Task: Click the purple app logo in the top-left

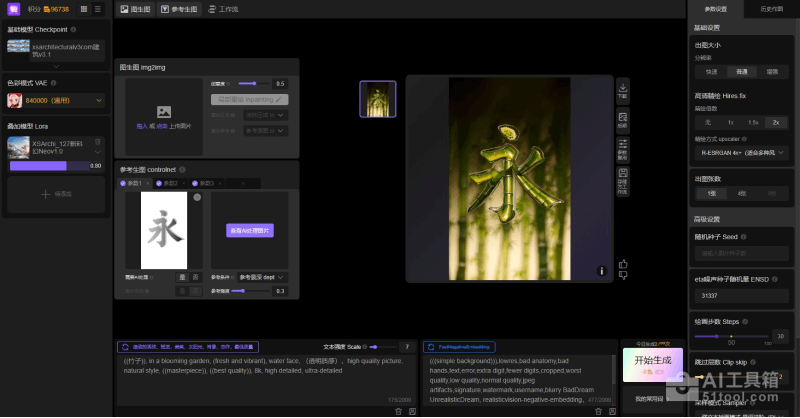Action: tap(12, 8)
